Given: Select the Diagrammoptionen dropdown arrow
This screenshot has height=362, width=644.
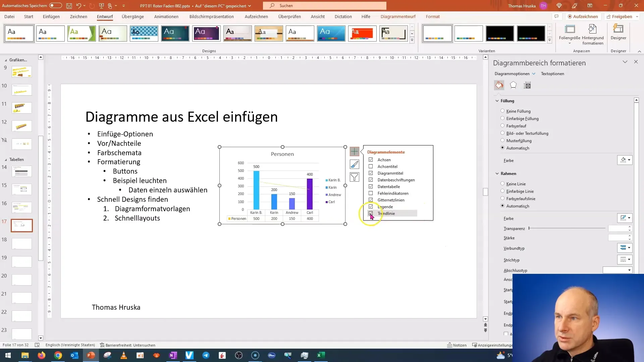Looking at the screenshot, I should coord(534,74).
